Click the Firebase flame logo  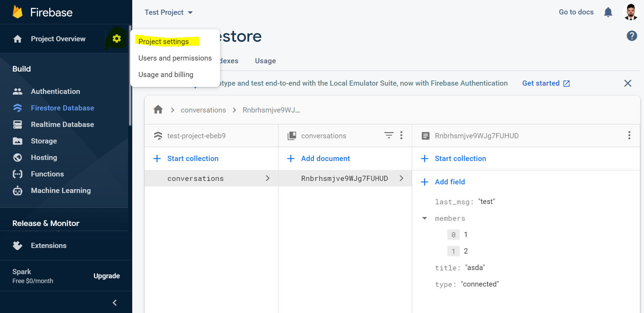coord(18,12)
